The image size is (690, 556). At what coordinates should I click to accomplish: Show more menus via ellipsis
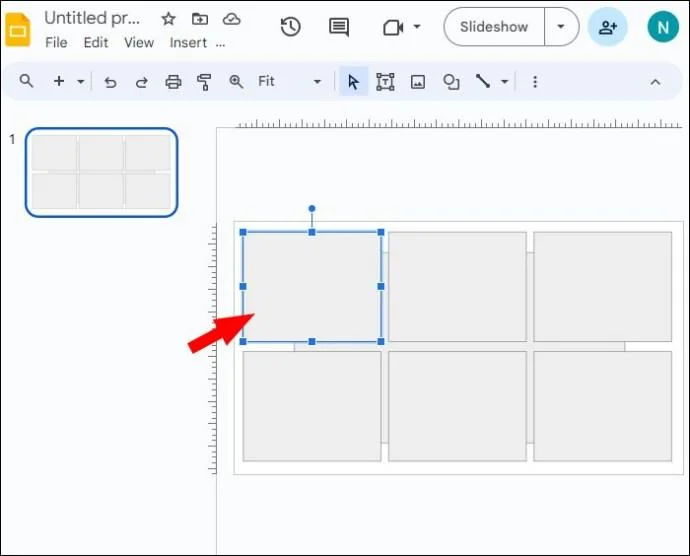pos(220,44)
